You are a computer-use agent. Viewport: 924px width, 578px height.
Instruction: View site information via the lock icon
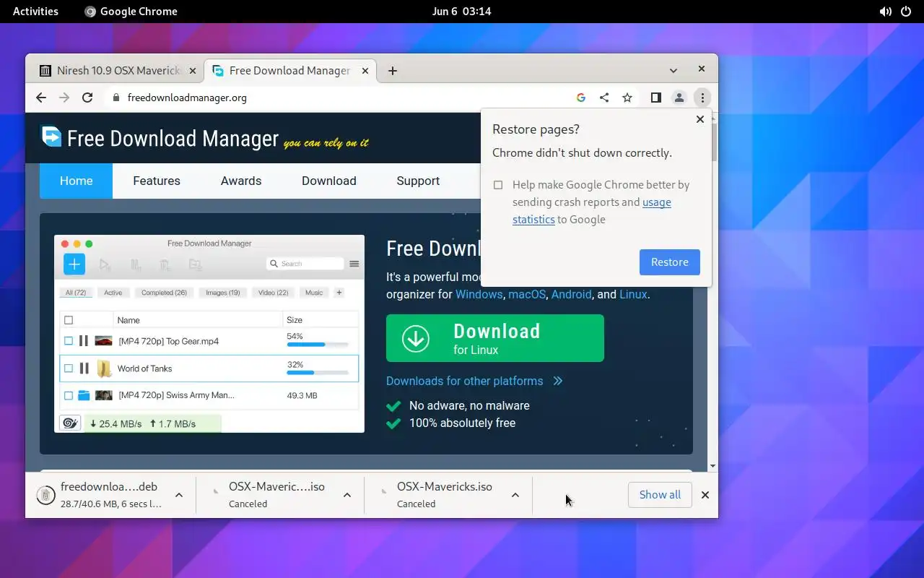[x=115, y=98]
